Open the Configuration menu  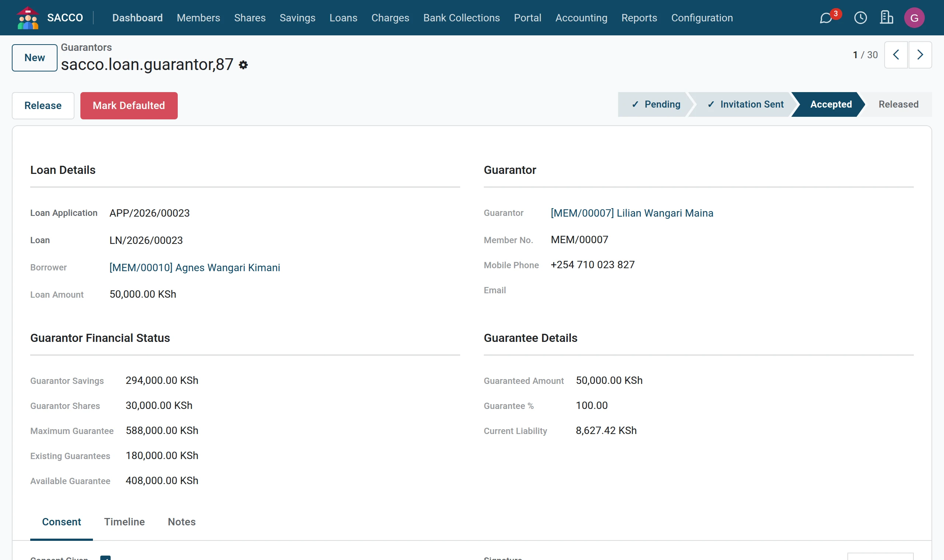(702, 18)
